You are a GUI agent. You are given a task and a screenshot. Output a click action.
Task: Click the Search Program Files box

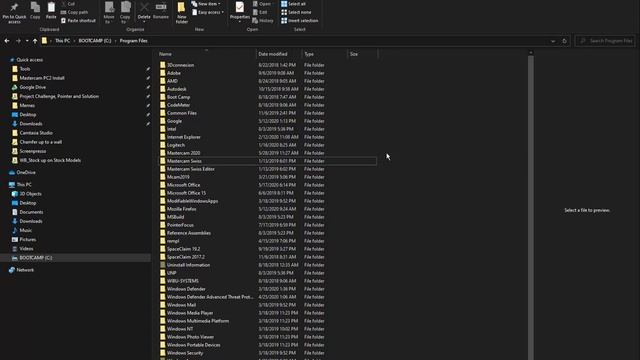(x=606, y=41)
